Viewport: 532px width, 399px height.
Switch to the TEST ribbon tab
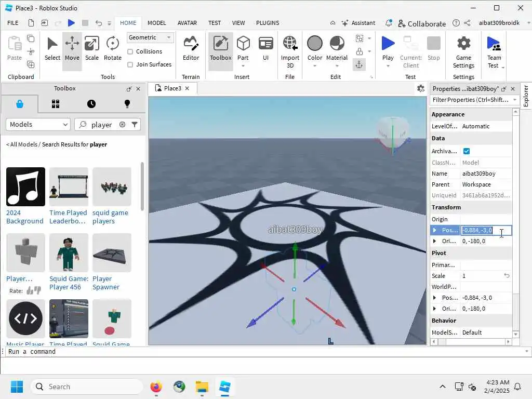[x=215, y=23]
